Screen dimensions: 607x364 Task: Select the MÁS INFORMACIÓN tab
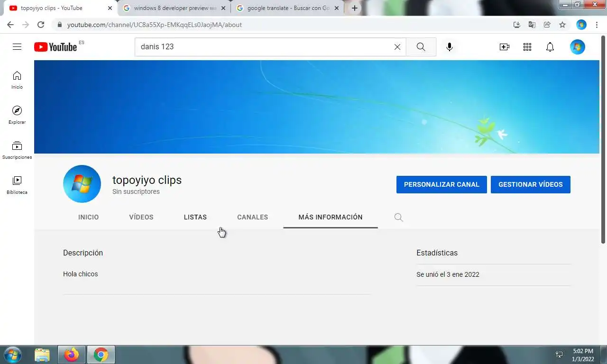(x=331, y=217)
